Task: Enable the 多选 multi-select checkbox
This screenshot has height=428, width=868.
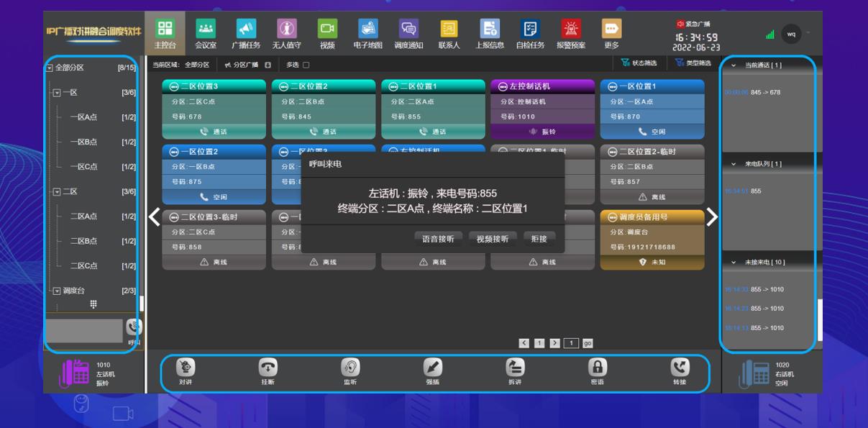Action: [306, 65]
